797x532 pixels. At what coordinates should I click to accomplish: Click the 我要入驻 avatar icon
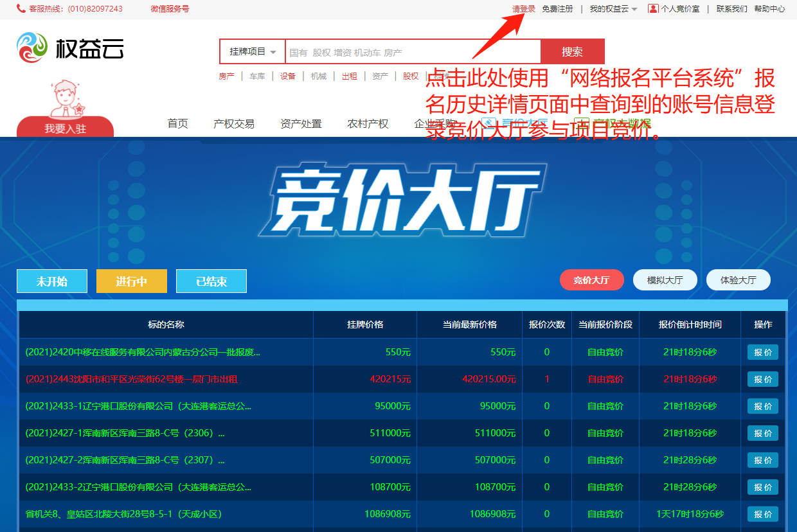click(x=65, y=99)
